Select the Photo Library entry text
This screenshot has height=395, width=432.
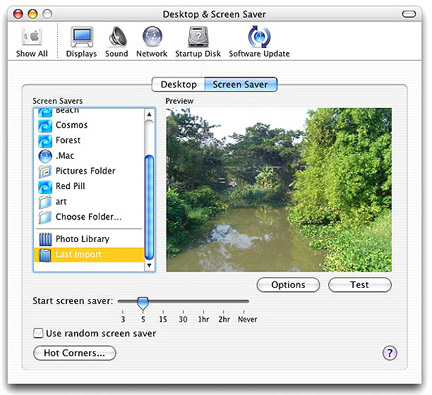coord(82,239)
